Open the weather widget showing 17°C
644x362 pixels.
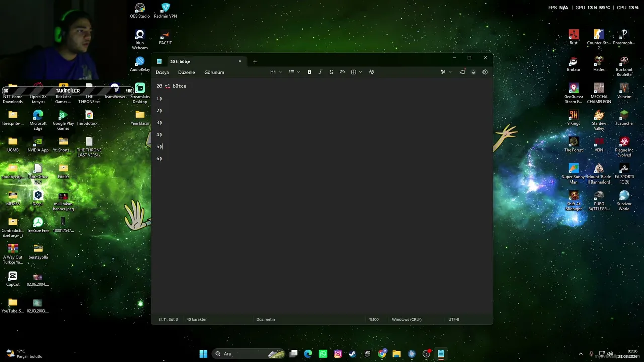point(24,354)
